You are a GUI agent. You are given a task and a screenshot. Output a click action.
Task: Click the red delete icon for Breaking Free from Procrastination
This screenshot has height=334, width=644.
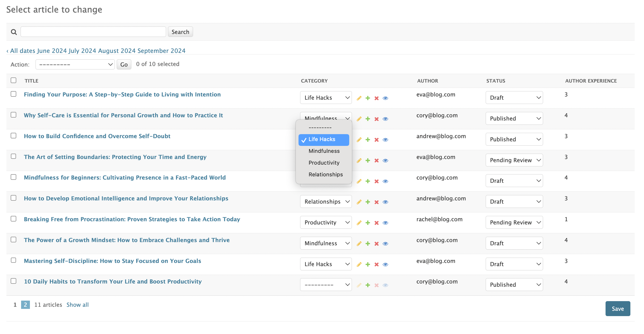[376, 223]
